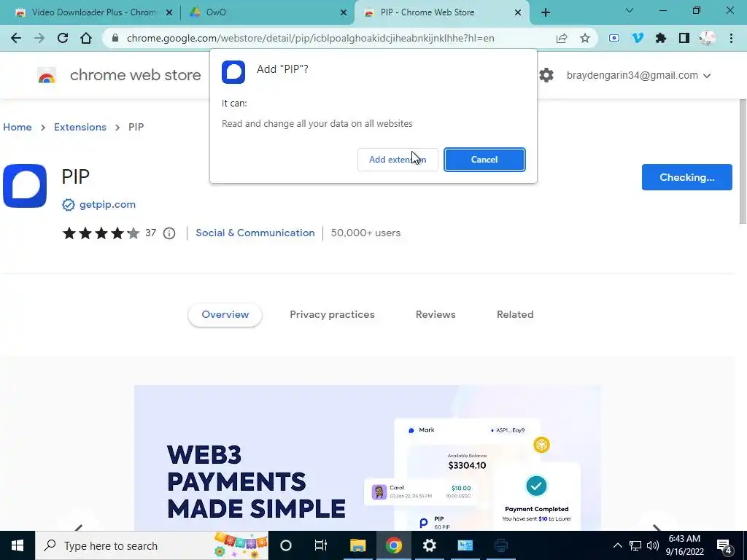Open the tab search dropdown arrow
The image size is (747, 560).
(630, 10)
